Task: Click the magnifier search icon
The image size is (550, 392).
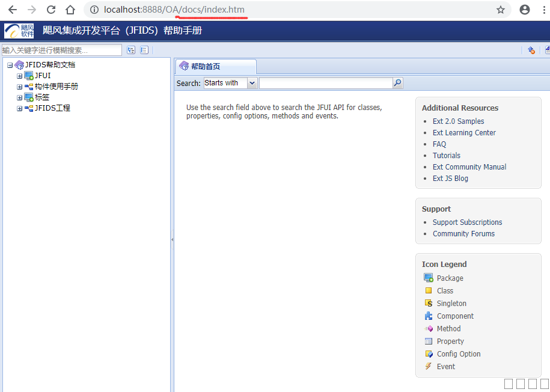Action: 397,83
